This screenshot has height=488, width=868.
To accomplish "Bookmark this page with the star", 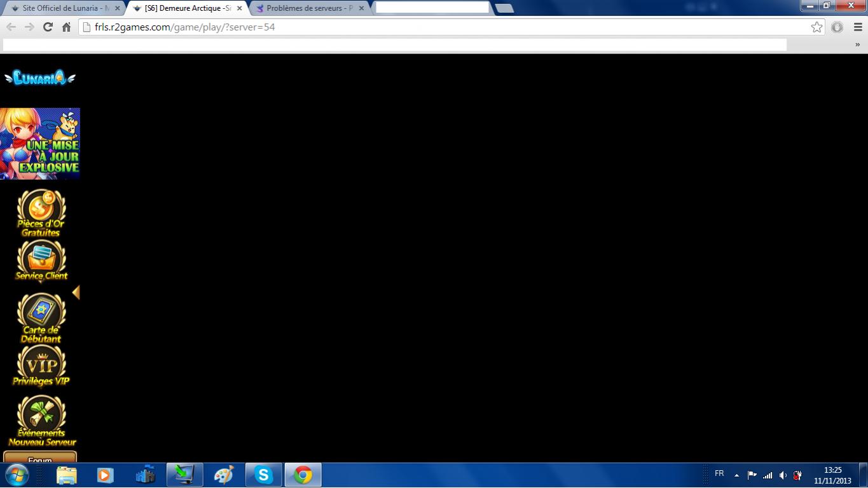I will coord(816,27).
